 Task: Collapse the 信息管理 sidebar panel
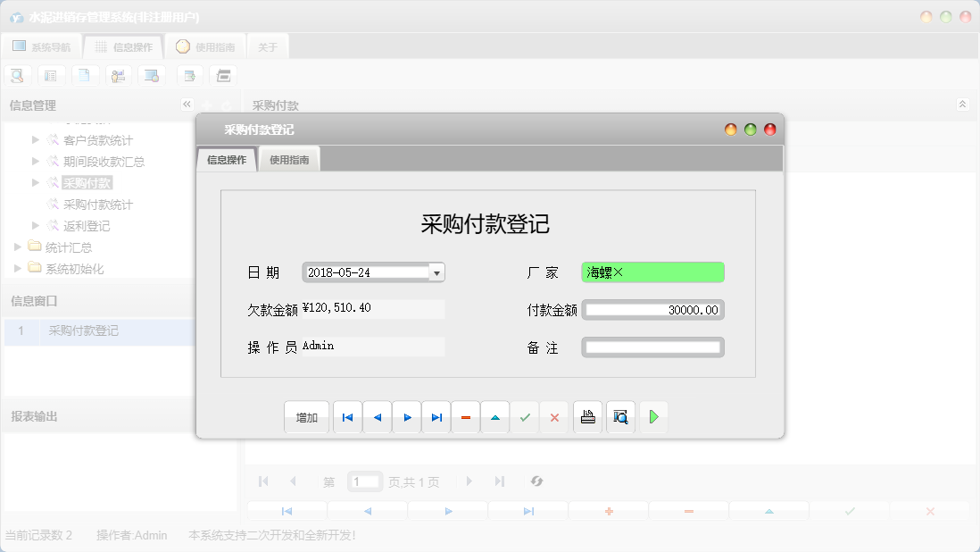click(187, 105)
